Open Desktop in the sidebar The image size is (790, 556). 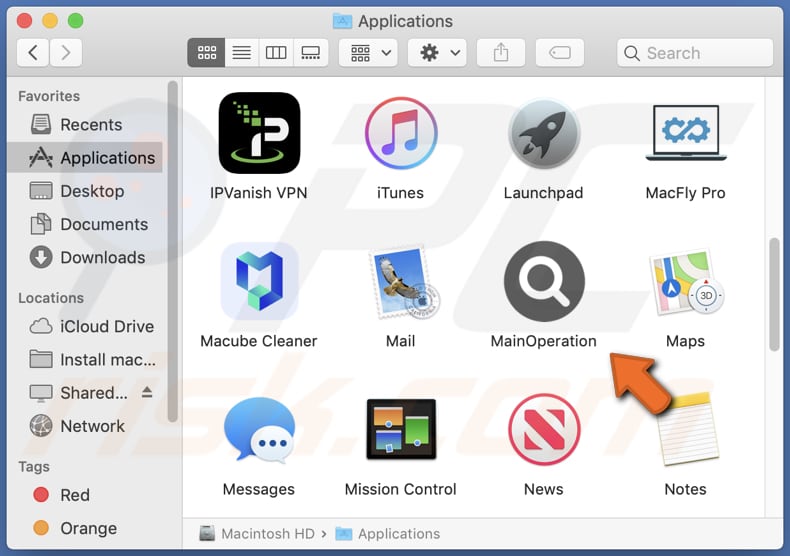[x=85, y=191]
